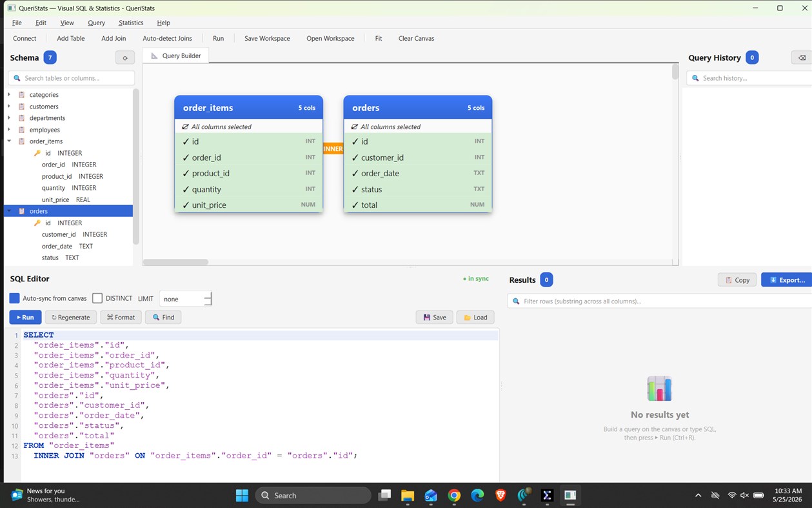Image resolution: width=812 pixels, height=508 pixels.
Task: Click the schema refresh icon button
Action: pos(125,57)
